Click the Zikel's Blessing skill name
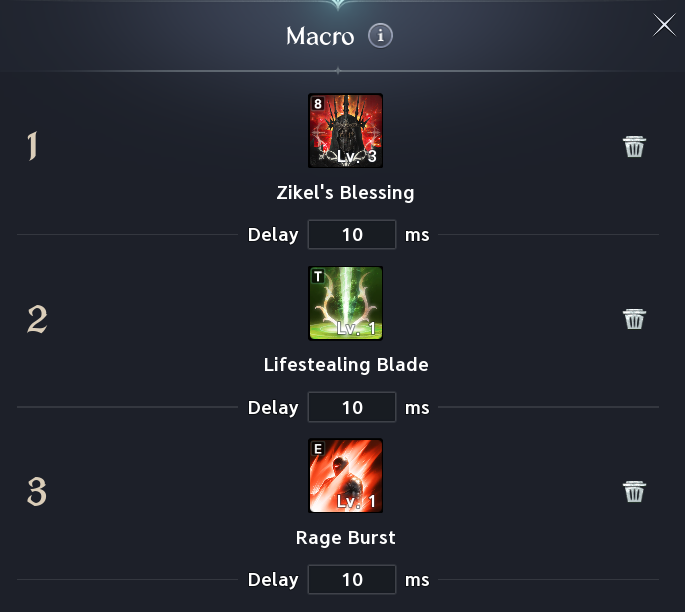Image resolution: width=685 pixels, height=612 pixels. 345,193
